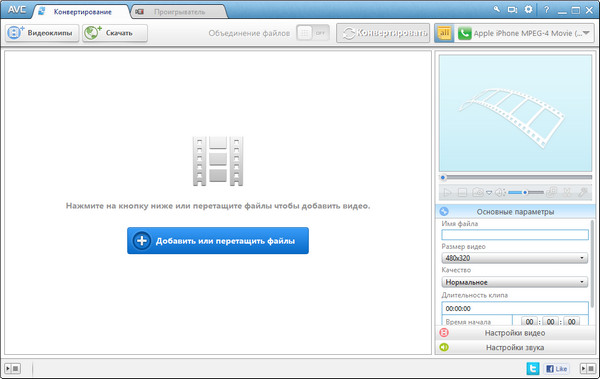Share via the Twitter icon

pos(533,368)
